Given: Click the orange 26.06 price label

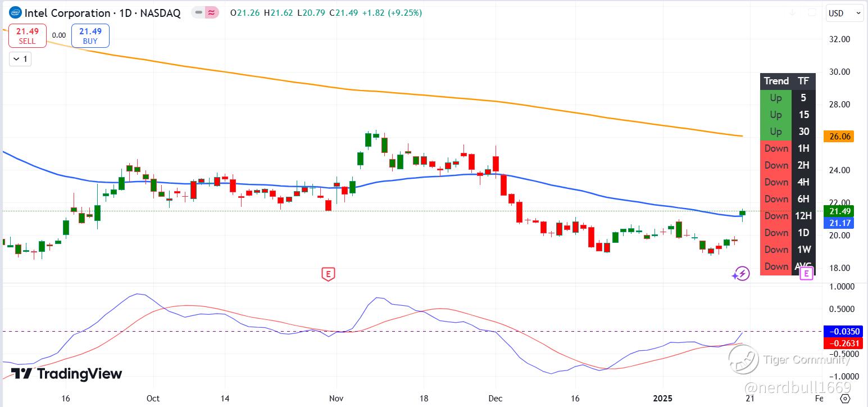Looking at the screenshot, I should click(x=838, y=137).
